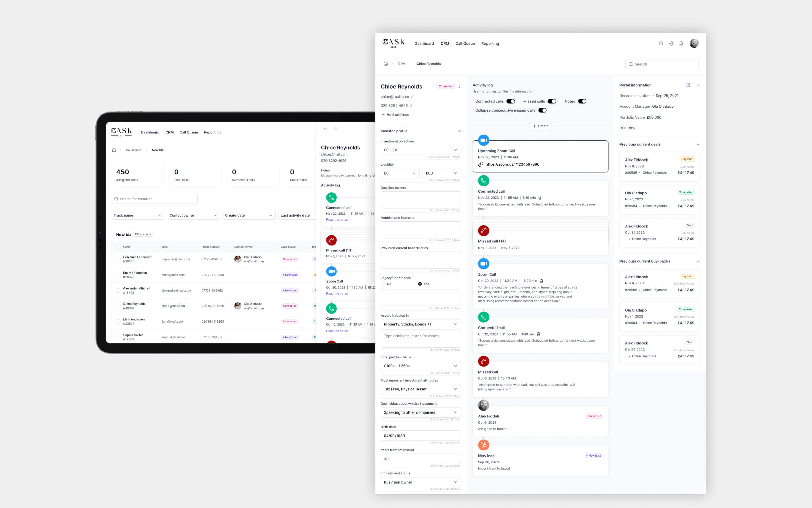812x508 pixels.
Task: Open notifications bell icon
Action: click(x=681, y=43)
